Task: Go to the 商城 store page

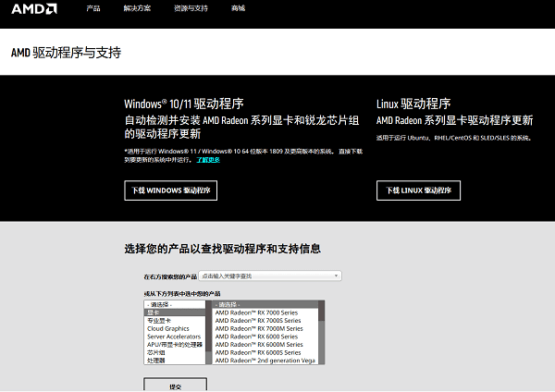Action: 239,8
